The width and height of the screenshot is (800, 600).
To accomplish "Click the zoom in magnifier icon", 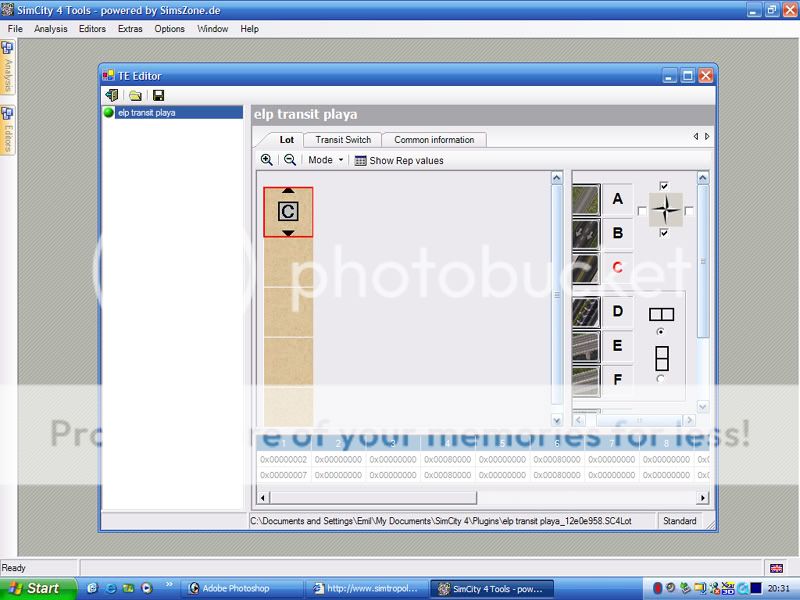I will pyautogui.click(x=266, y=160).
